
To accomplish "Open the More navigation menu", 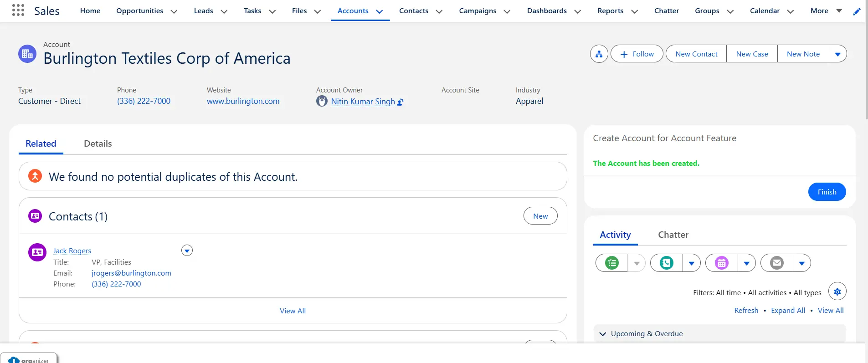I will (826, 11).
